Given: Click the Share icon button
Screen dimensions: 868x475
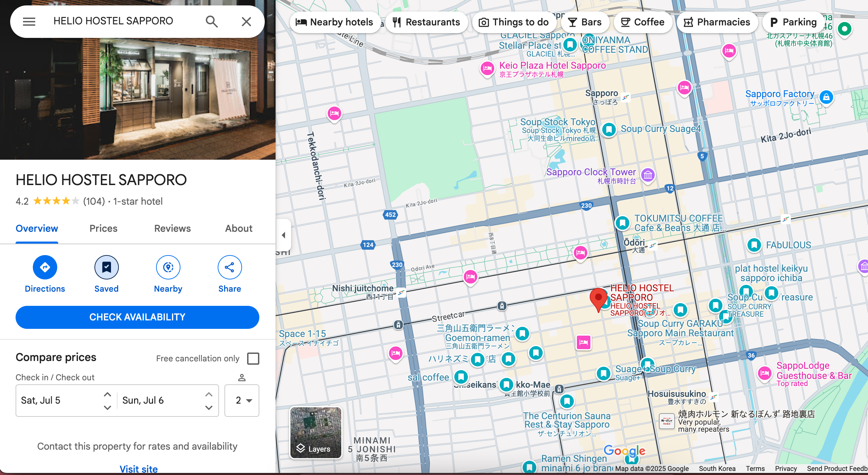Looking at the screenshot, I should tap(230, 267).
